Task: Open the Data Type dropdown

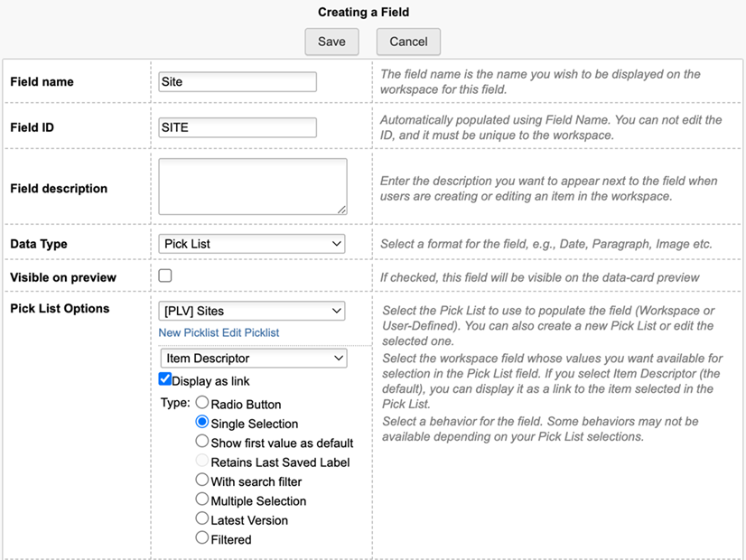Action: click(252, 244)
